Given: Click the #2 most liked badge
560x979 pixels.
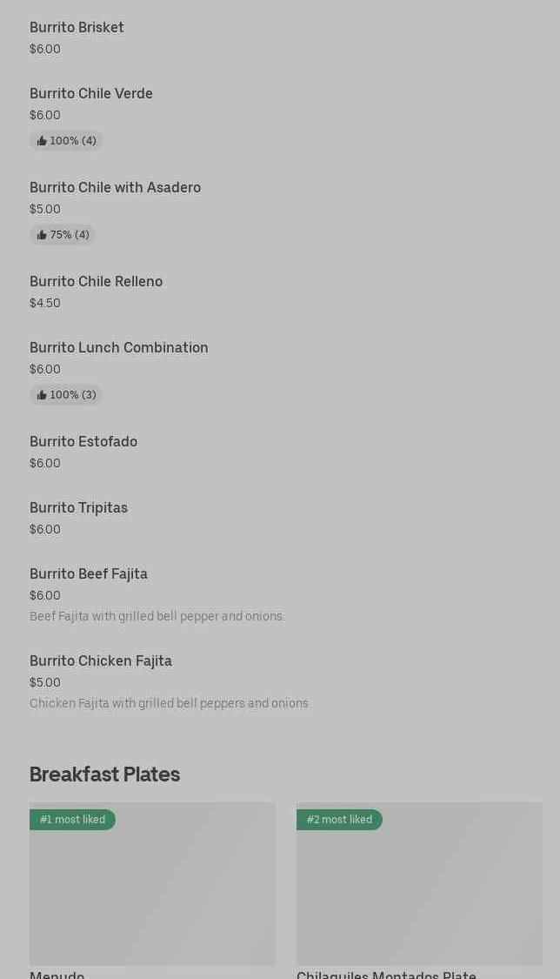Looking at the screenshot, I should (x=339, y=820).
